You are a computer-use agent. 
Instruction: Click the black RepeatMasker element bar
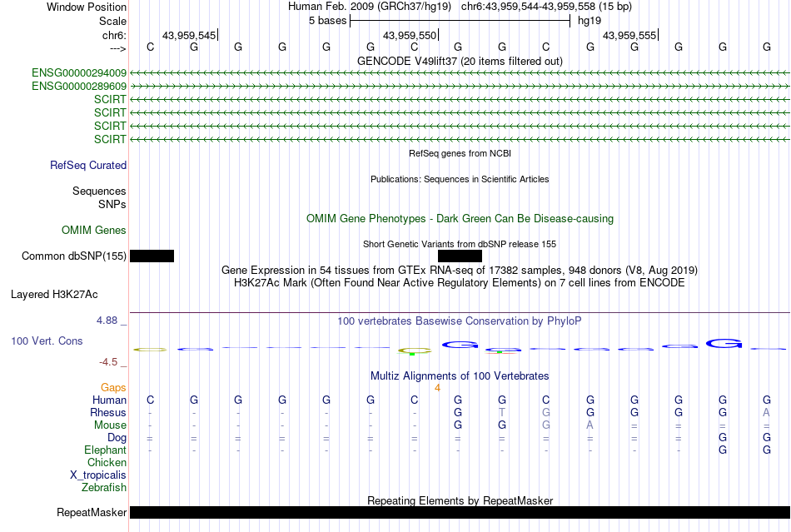pyautogui.click(x=460, y=512)
